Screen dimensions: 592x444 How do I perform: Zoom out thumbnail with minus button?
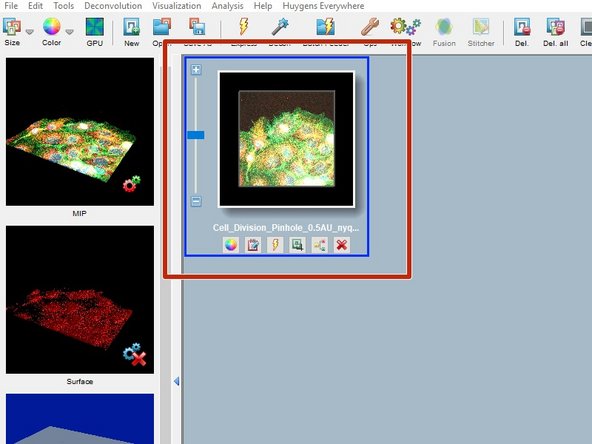(x=196, y=201)
